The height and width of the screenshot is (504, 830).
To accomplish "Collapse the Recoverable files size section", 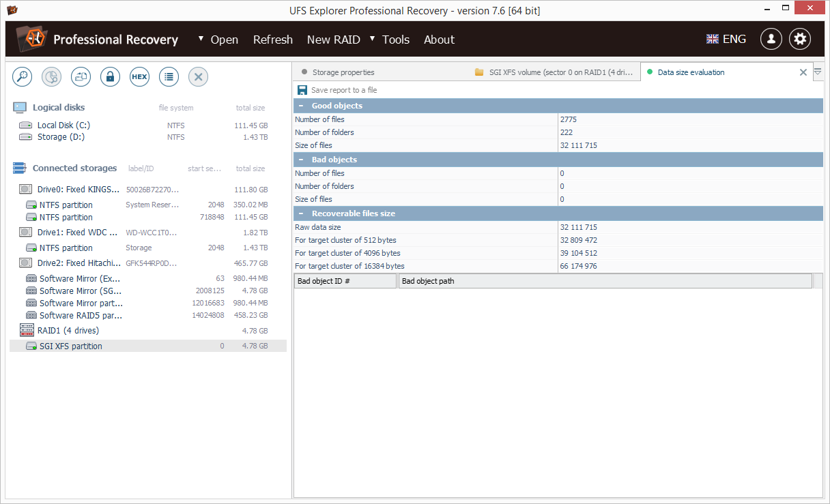I will click(300, 213).
